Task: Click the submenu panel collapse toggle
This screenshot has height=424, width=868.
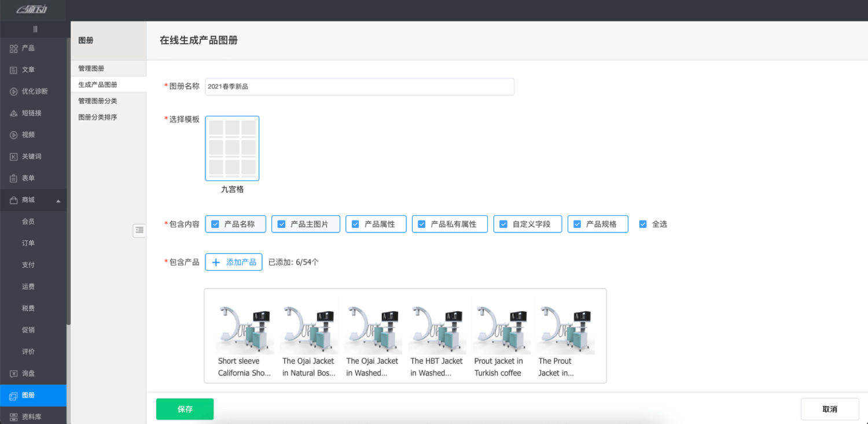Action: coord(139,230)
